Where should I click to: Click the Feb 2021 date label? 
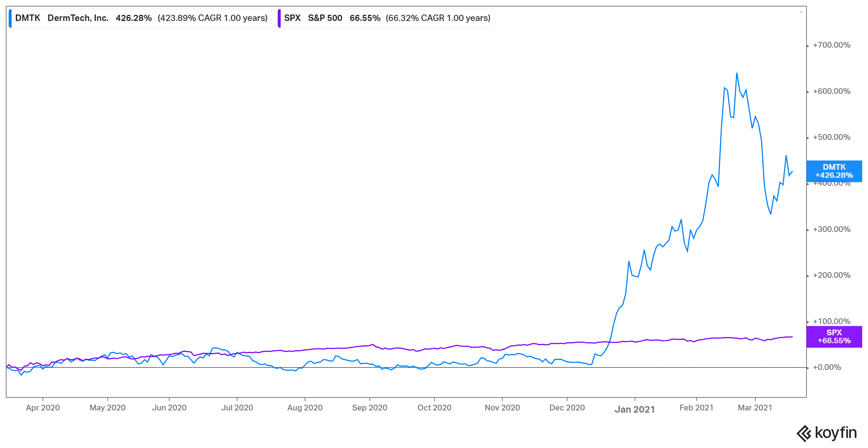click(x=697, y=408)
